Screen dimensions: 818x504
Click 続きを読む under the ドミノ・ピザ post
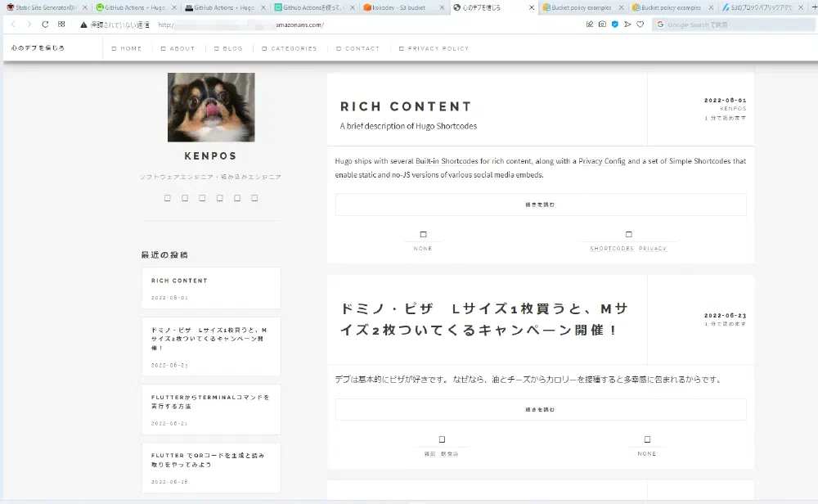coord(541,410)
